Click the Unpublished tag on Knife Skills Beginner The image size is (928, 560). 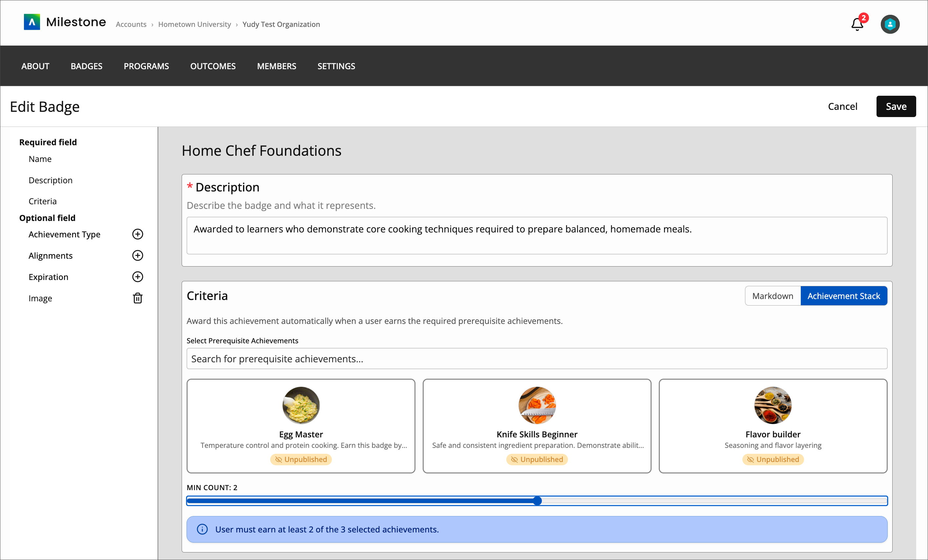537,459
